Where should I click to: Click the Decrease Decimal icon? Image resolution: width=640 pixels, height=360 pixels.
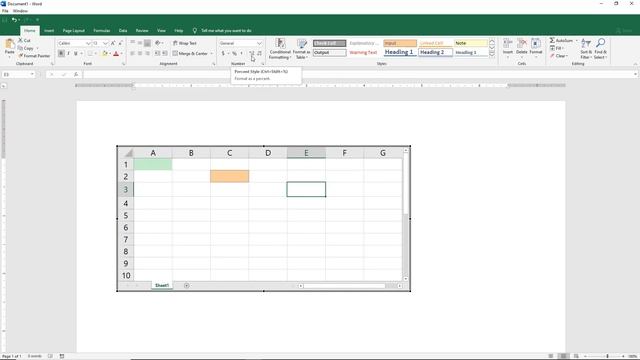point(259,53)
